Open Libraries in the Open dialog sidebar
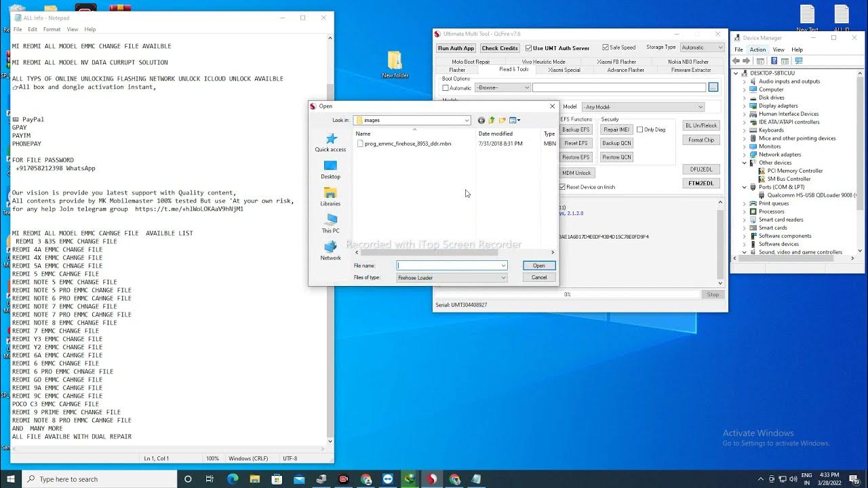This screenshot has width=868, height=488. [330, 197]
